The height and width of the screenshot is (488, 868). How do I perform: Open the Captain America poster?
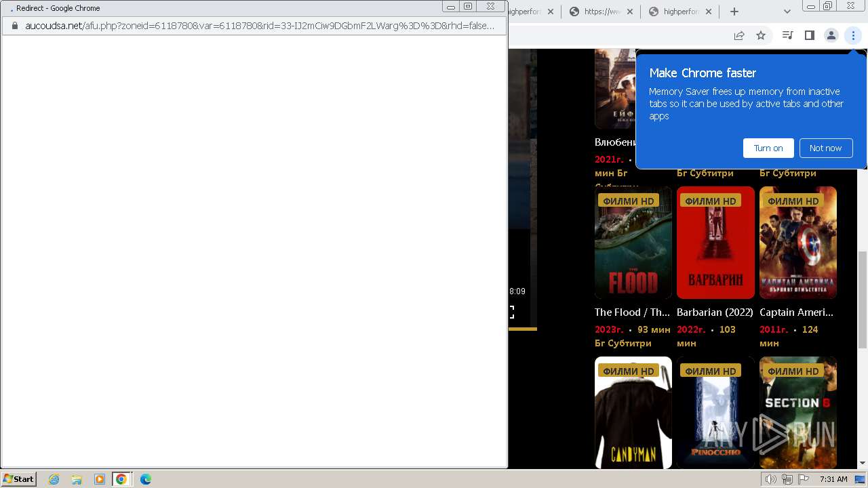798,243
